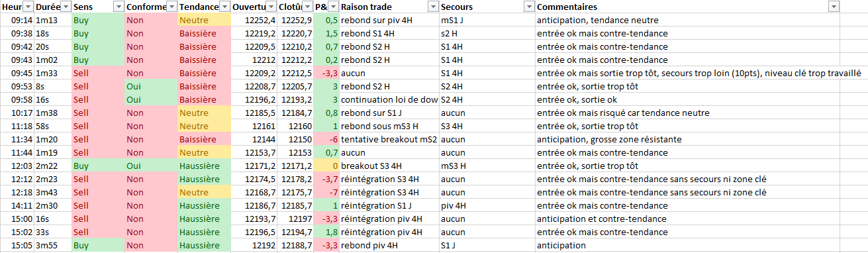The width and height of the screenshot is (868, 253).
Task: Open the Secours column filter dropdown
Action: tap(528, 7)
